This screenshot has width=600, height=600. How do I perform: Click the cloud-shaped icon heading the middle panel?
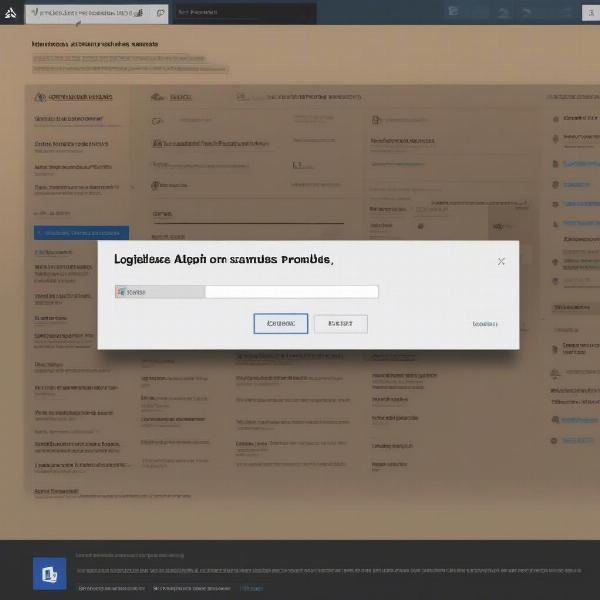click(x=157, y=97)
